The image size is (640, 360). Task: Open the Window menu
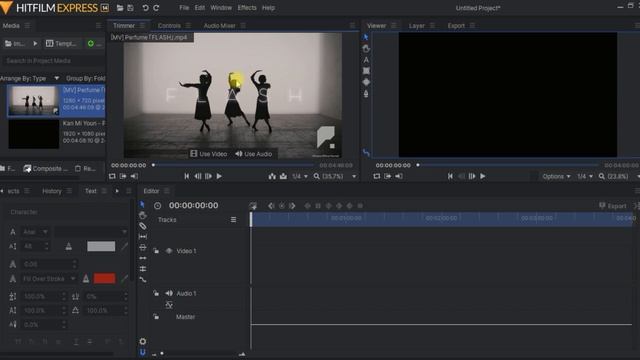coord(221,8)
